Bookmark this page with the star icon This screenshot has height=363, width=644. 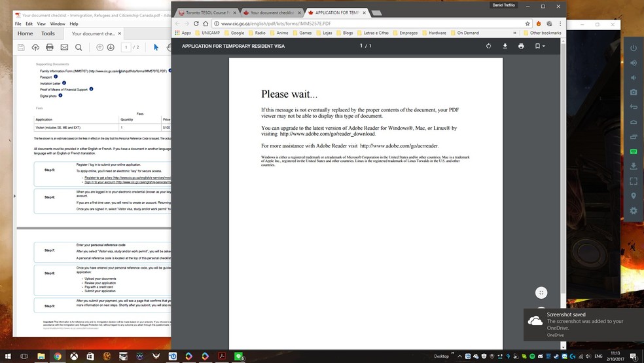(x=528, y=24)
